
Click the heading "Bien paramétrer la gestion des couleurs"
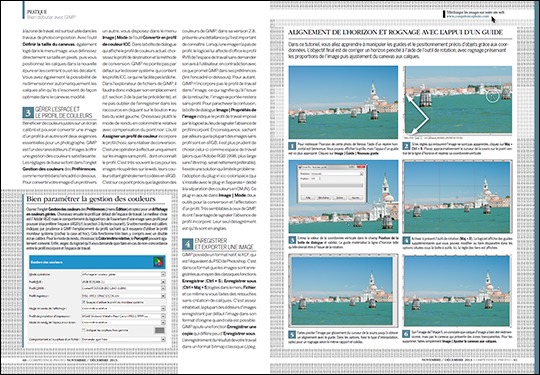[x=91, y=199]
